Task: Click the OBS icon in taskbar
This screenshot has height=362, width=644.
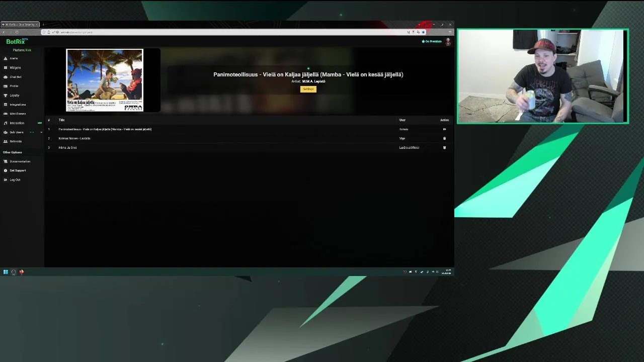Action: tap(14, 272)
